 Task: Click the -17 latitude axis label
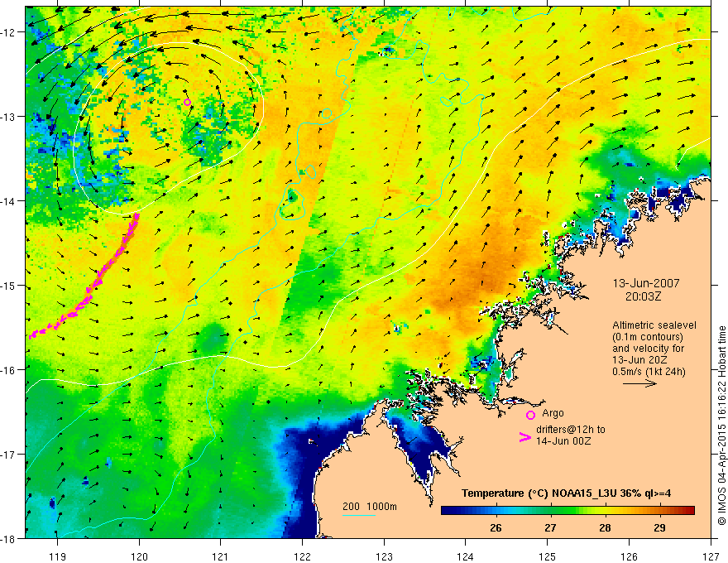coord(8,455)
